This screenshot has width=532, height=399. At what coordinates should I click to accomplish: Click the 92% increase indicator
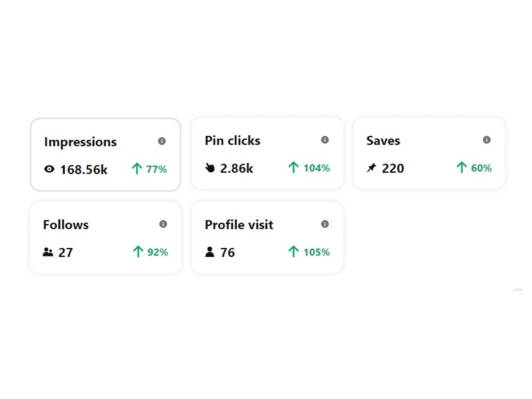(150, 252)
